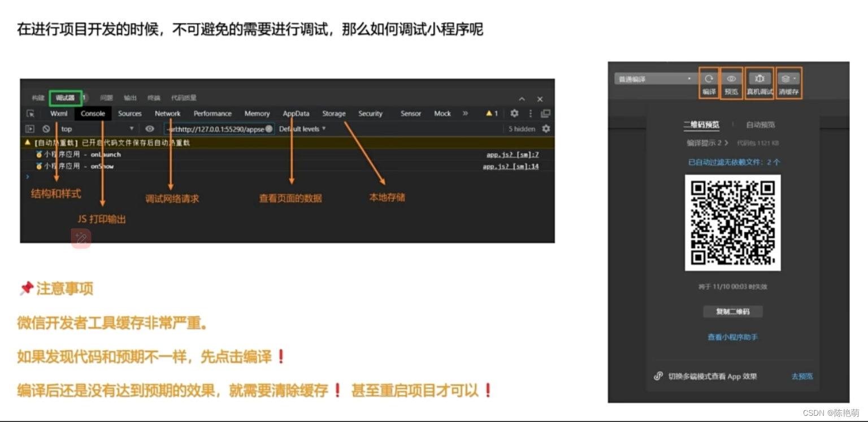
Task: Open the Memory tab
Action: 257,114
